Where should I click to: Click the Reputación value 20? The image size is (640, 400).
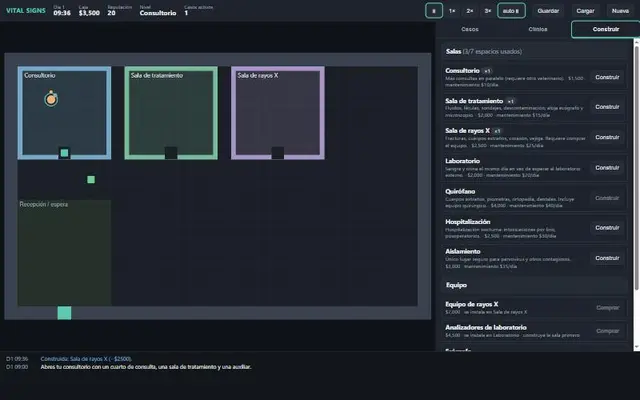(111, 13)
